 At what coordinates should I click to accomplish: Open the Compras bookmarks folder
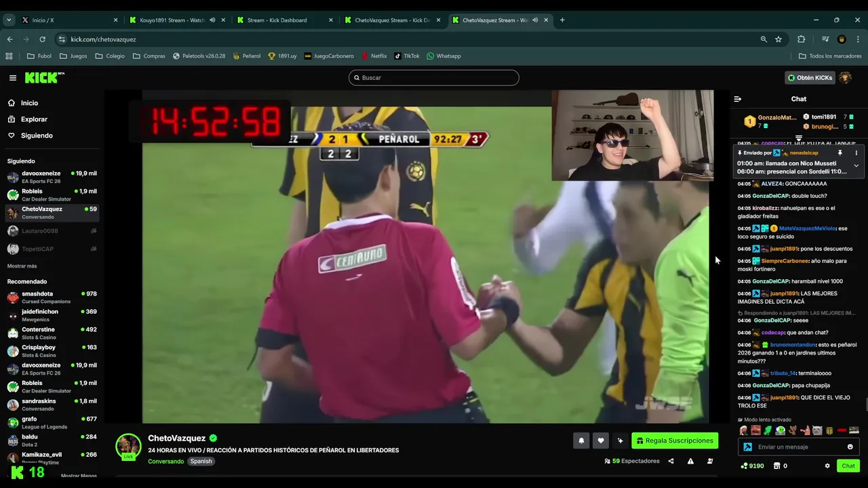pos(149,56)
